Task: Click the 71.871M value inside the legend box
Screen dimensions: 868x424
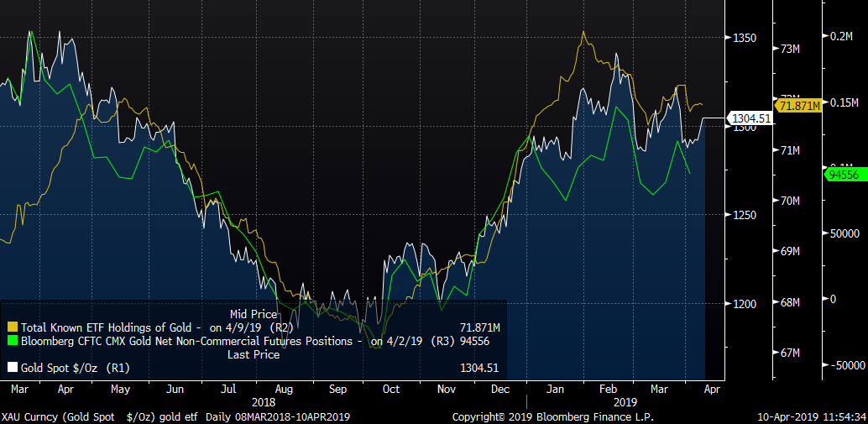Action: coord(480,327)
